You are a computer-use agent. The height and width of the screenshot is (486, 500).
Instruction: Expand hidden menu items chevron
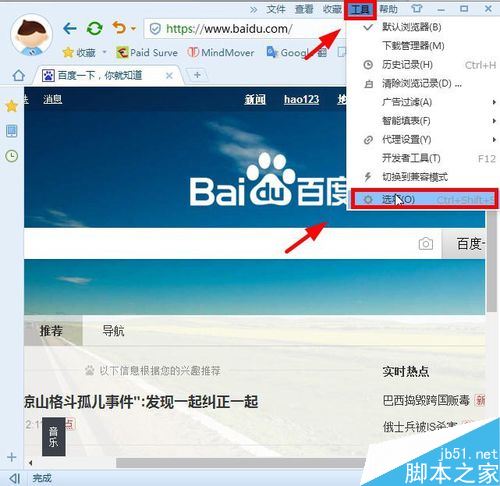tap(254, 10)
